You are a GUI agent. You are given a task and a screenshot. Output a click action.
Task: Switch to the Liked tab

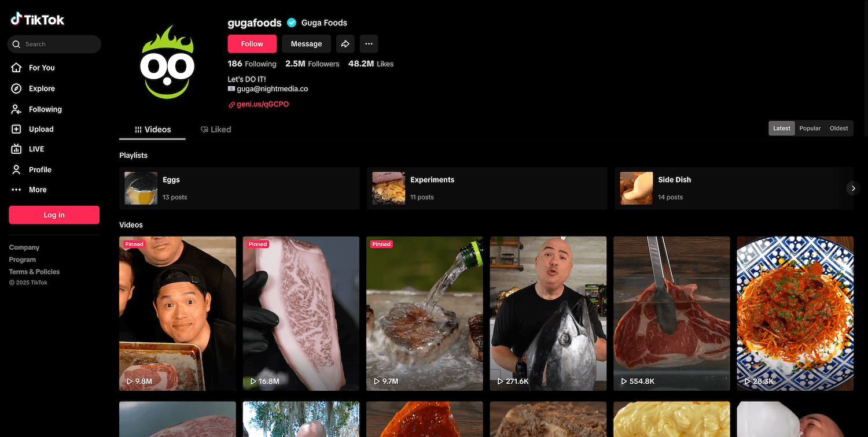tap(216, 129)
